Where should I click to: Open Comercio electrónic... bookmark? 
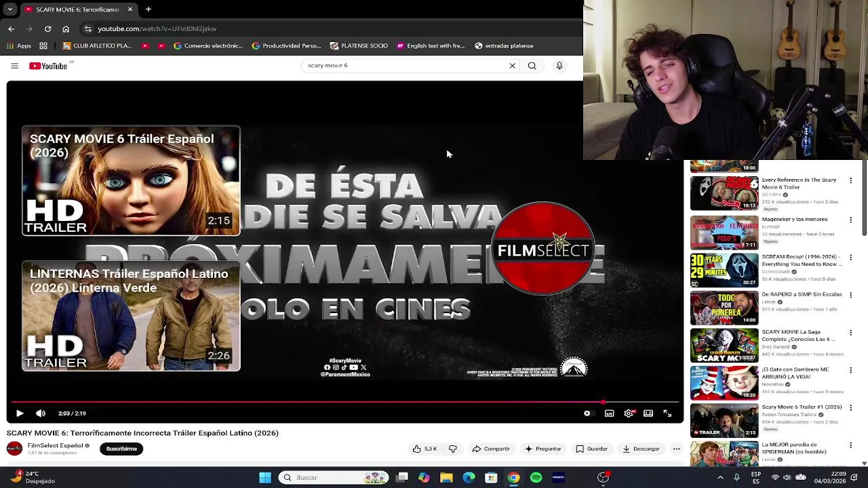pos(208,46)
